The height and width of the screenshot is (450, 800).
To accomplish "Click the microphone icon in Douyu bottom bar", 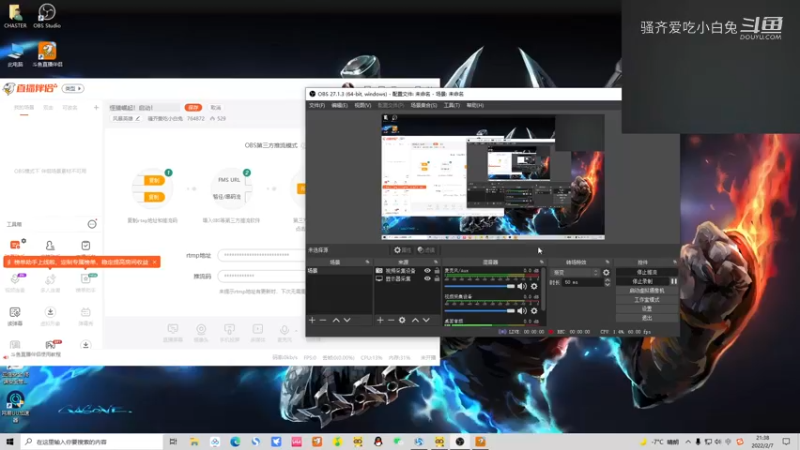I will point(284,330).
